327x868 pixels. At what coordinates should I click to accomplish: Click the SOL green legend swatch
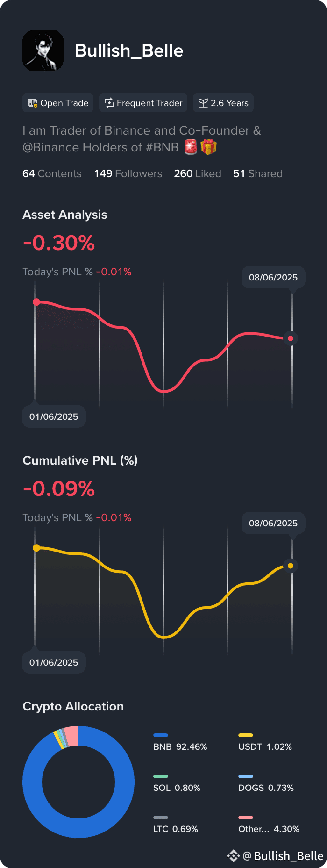point(161,776)
